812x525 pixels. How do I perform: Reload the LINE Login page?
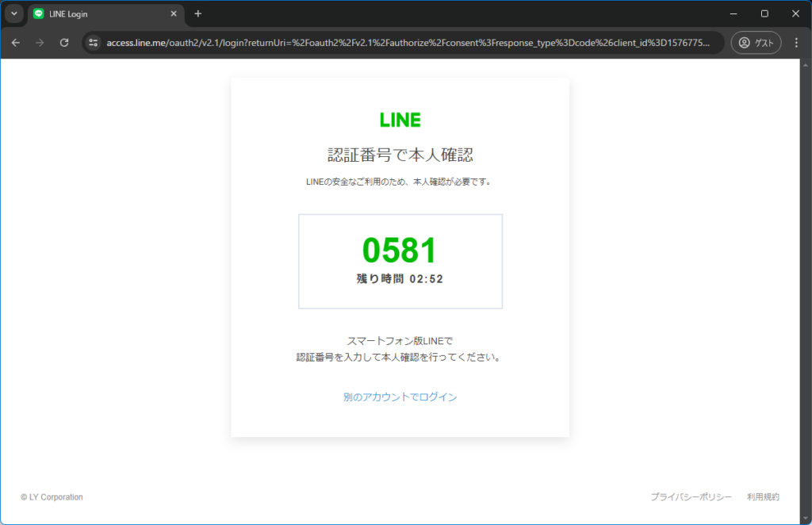[64, 43]
